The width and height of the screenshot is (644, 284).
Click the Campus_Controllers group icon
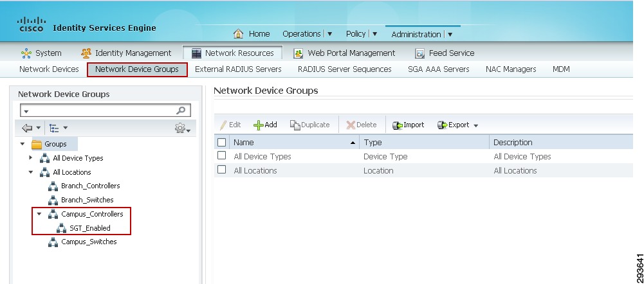[53, 214]
